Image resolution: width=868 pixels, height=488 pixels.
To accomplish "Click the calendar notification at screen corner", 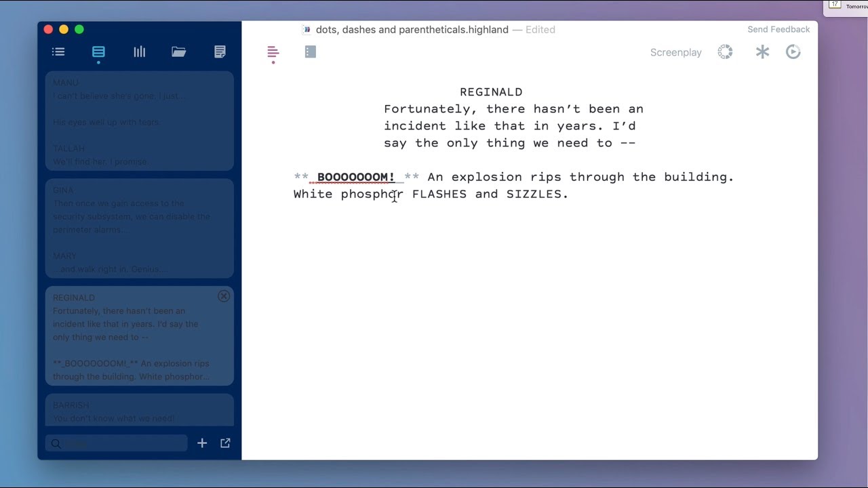I will coord(846,7).
